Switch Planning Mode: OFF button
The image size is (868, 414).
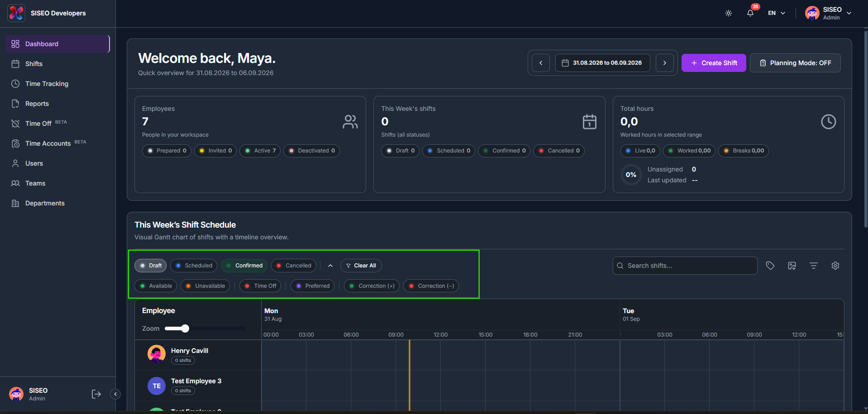795,63
